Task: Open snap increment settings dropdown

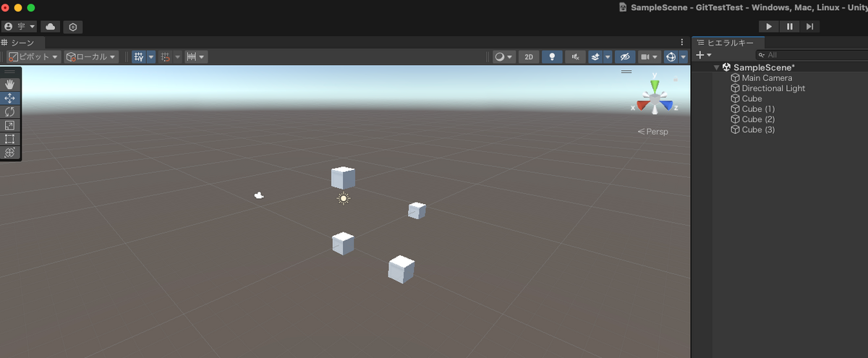Action: pos(196,56)
